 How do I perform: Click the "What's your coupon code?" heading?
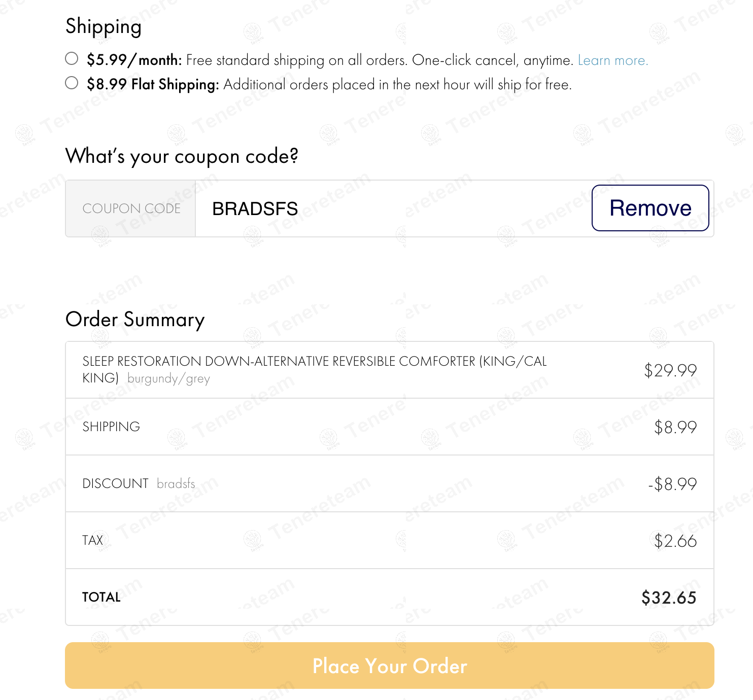182,156
